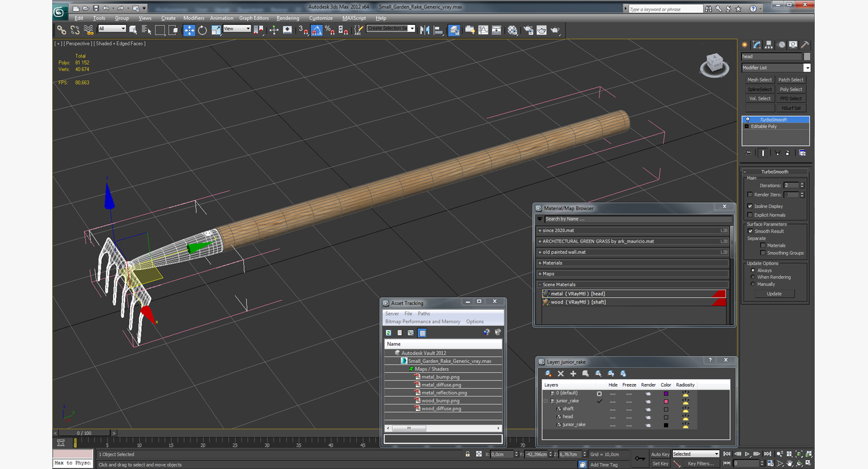868x469 pixels.
Task: Click the Mirror tool icon
Action: click(425, 30)
